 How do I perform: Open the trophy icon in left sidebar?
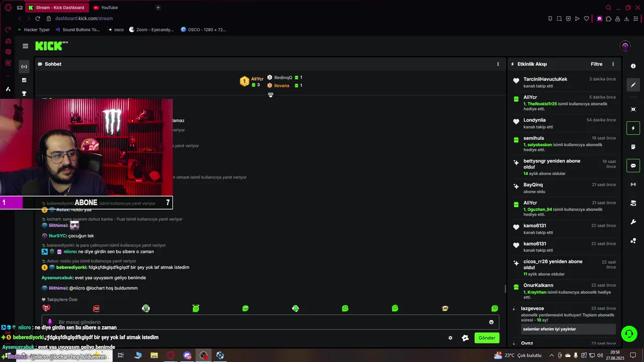pyautogui.click(x=24, y=94)
